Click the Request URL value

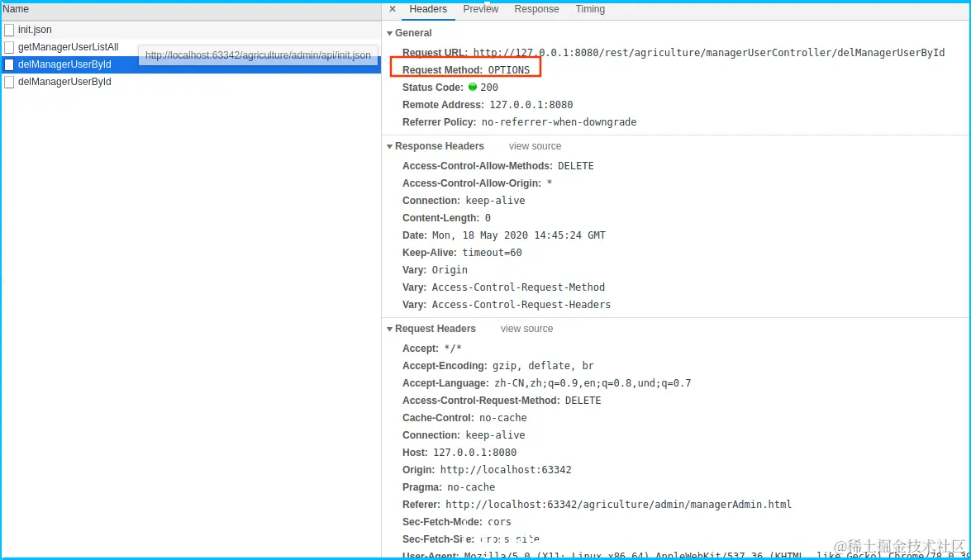pos(709,53)
